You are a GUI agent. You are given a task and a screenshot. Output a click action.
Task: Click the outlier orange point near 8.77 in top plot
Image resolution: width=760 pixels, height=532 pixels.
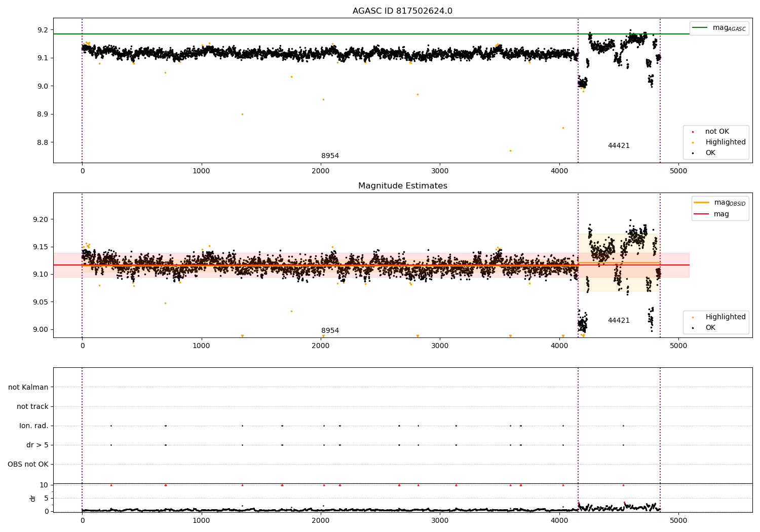(510, 150)
